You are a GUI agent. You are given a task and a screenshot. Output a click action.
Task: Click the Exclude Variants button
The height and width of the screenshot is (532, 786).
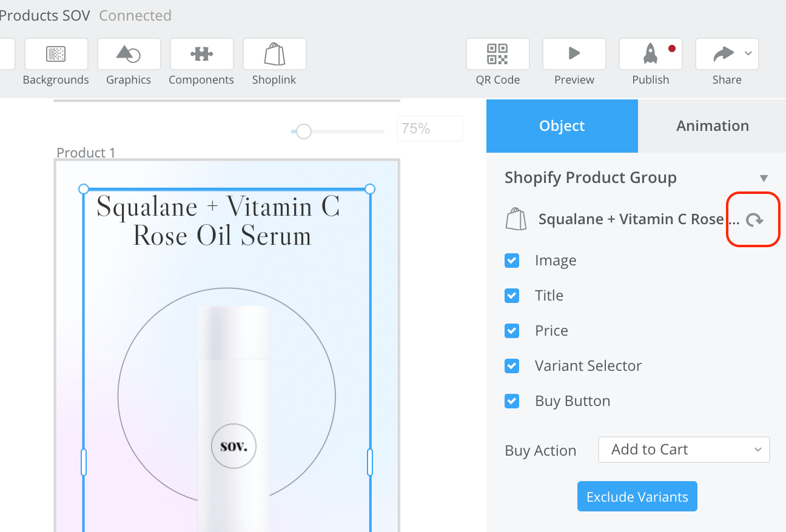(x=637, y=497)
